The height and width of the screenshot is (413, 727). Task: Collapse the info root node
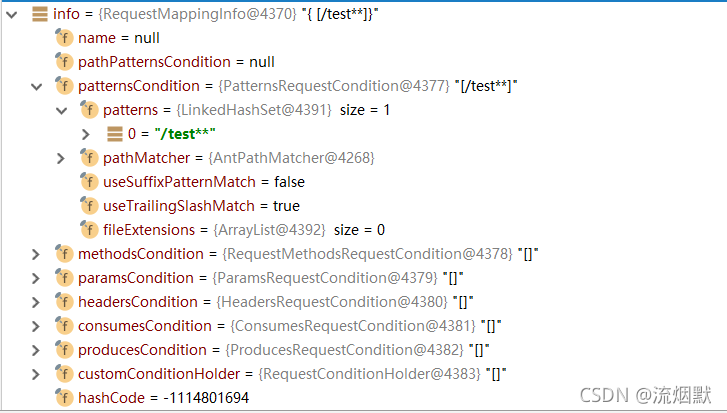(11, 14)
